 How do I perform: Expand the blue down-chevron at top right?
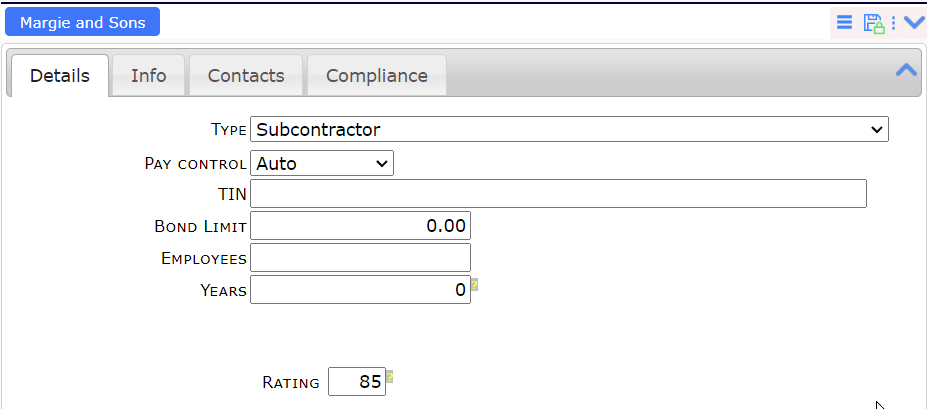[x=913, y=22]
